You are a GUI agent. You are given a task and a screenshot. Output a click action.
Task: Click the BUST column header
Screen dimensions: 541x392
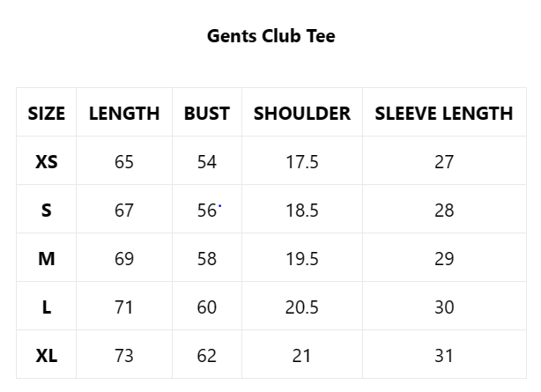point(207,114)
